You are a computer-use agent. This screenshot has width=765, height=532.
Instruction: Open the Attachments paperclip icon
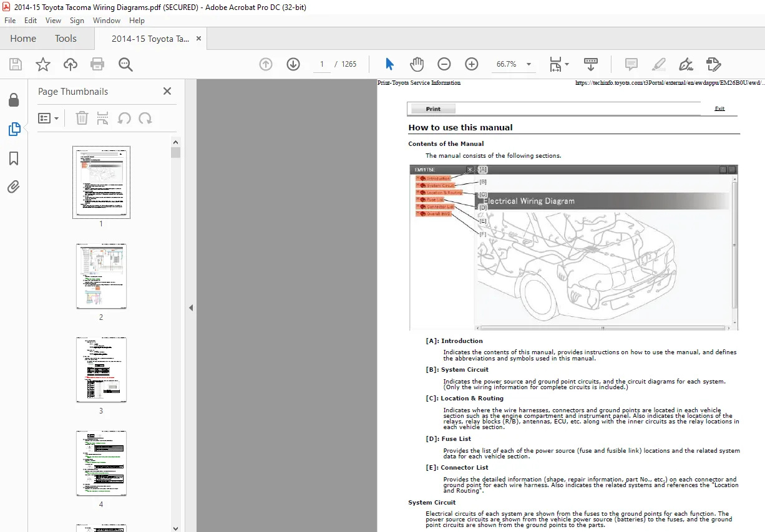[x=14, y=186]
